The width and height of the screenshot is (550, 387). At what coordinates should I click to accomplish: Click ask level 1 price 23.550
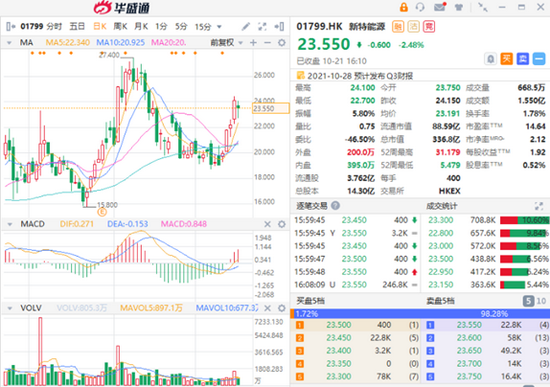coord(469,325)
